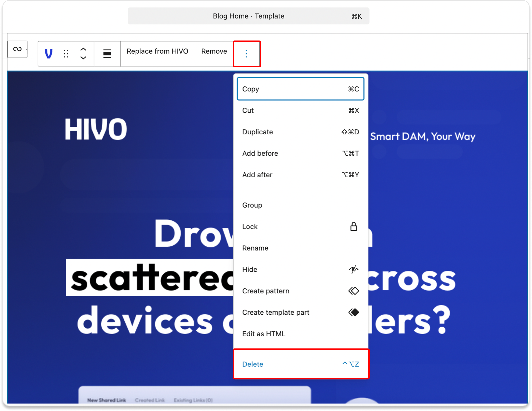
Task: Click the drag handle dots icon
Action: coord(66,54)
